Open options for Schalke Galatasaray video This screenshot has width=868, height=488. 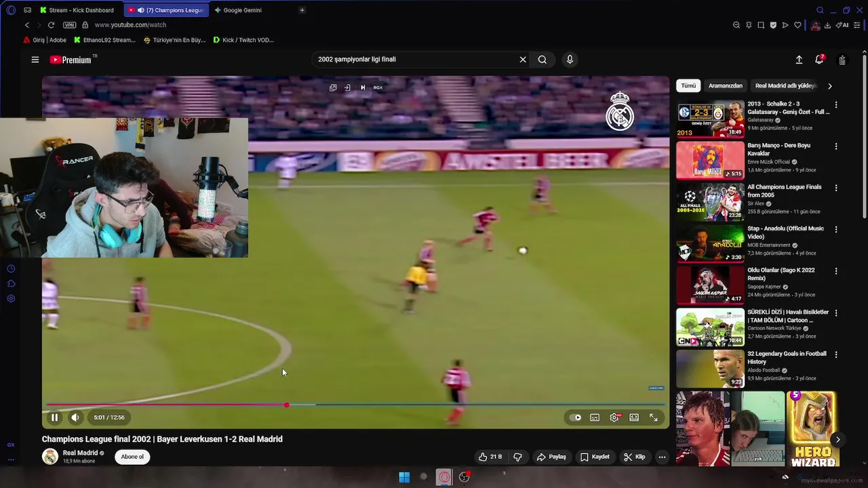(836, 105)
